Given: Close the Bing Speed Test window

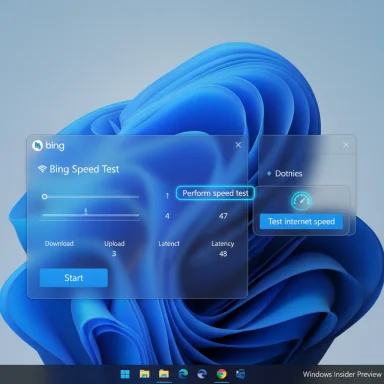Looking at the screenshot, I should click(x=238, y=145).
